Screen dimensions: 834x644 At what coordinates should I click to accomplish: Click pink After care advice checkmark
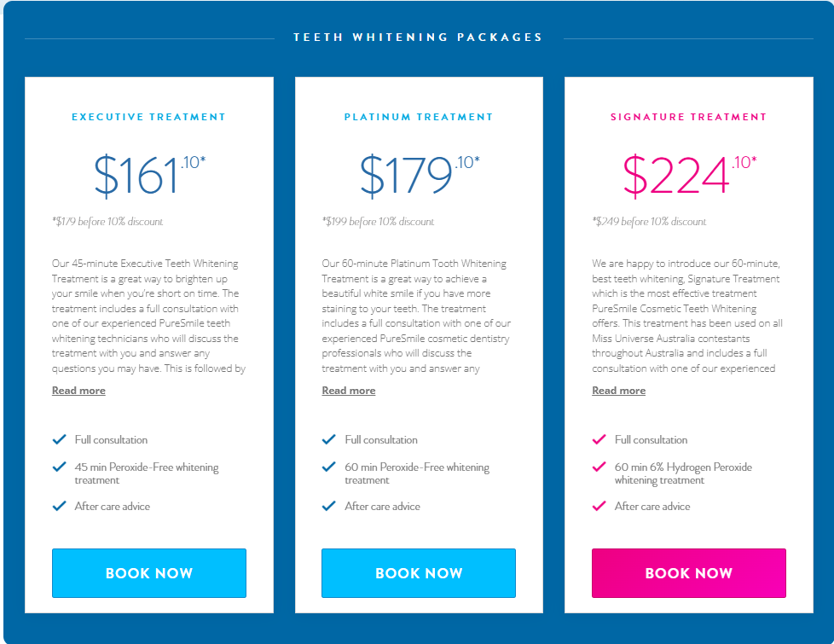pos(599,507)
